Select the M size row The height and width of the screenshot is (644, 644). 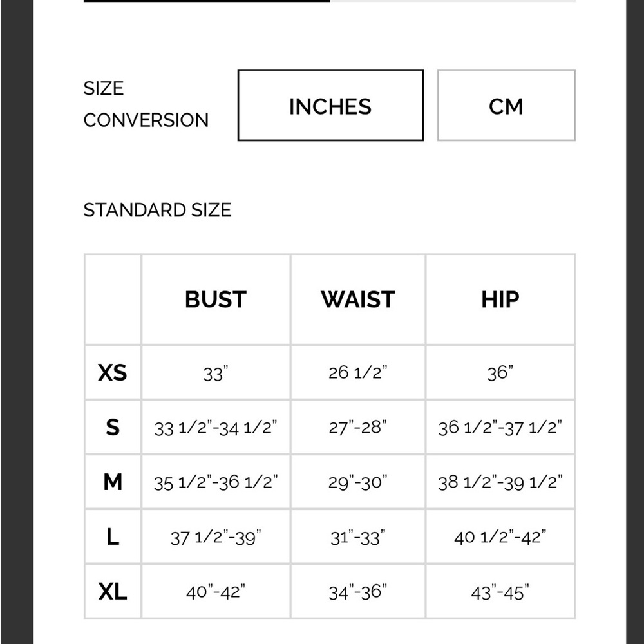click(112, 481)
